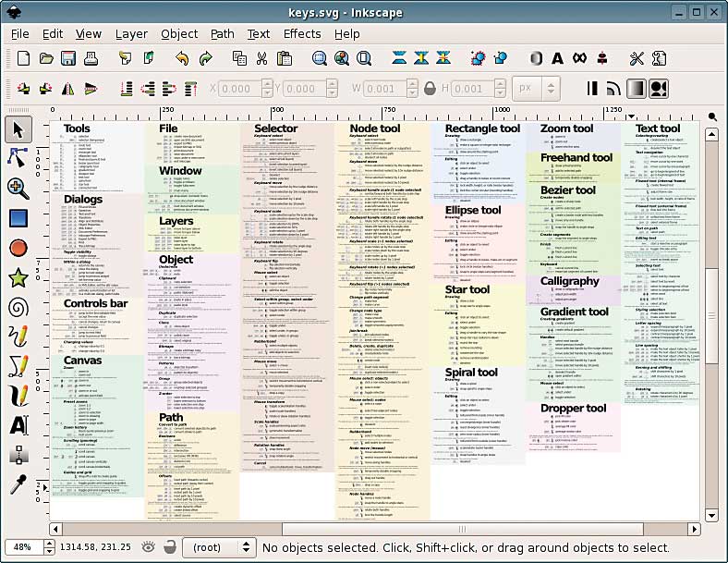Select the Bezier pen tool
Viewport: 728px width, 563px height.
click(x=18, y=366)
